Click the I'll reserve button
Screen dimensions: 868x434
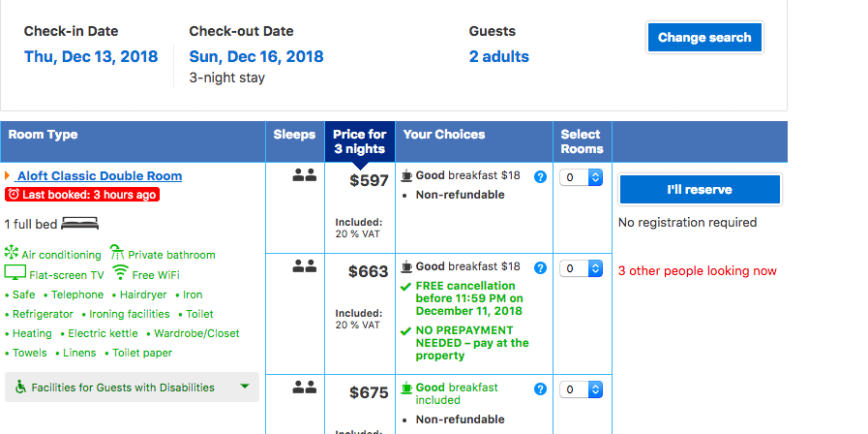tap(700, 190)
